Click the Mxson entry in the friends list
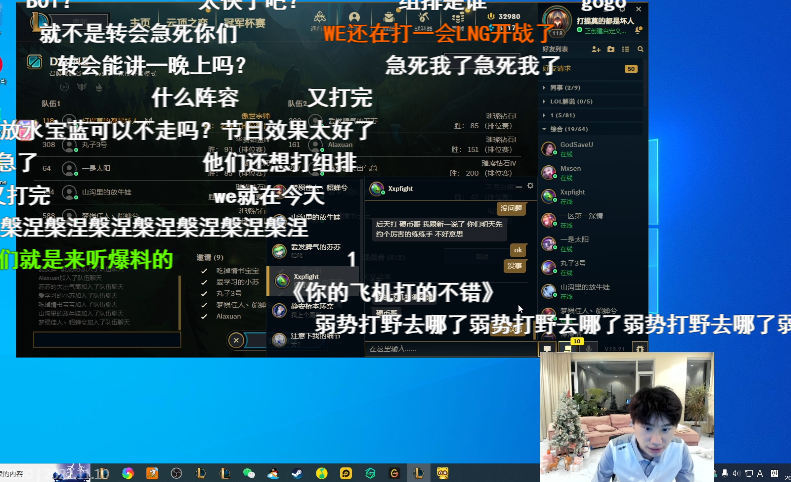The width and height of the screenshot is (791, 482). 571,168
